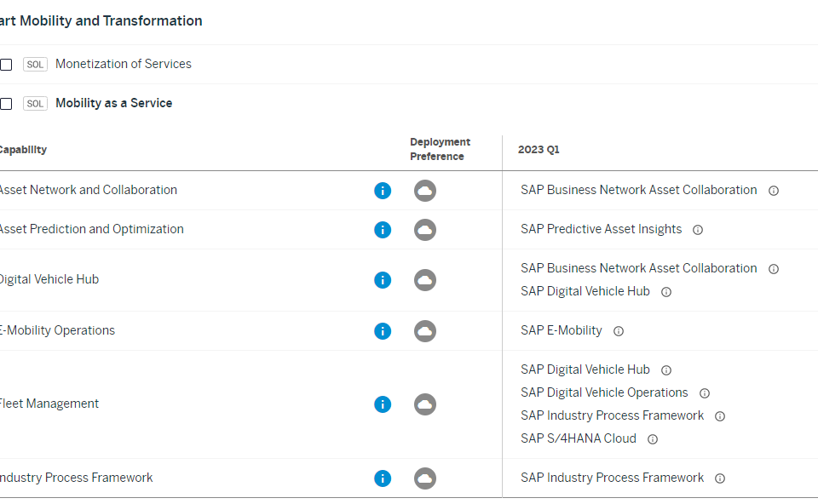Select the E-Mobility Operations capability name
Image resolution: width=818 pixels, height=504 pixels.
(57, 330)
